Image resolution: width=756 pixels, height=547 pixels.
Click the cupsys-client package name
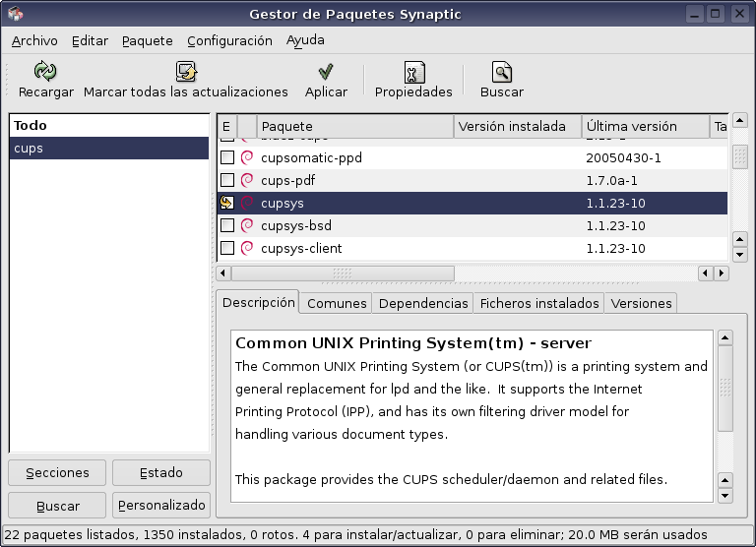click(301, 249)
